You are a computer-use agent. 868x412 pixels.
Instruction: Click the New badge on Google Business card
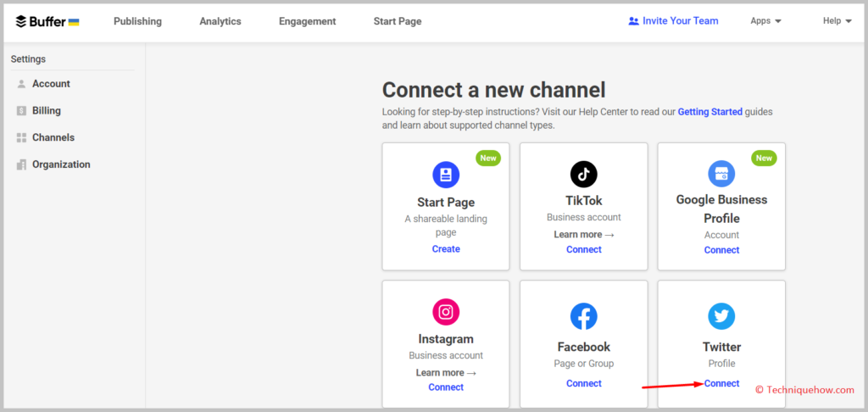764,158
